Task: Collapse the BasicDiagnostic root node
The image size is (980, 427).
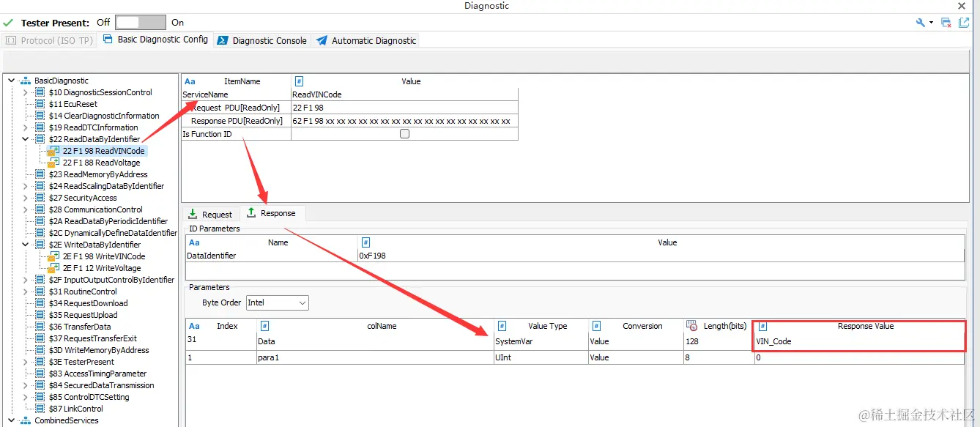Action: click(11, 81)
